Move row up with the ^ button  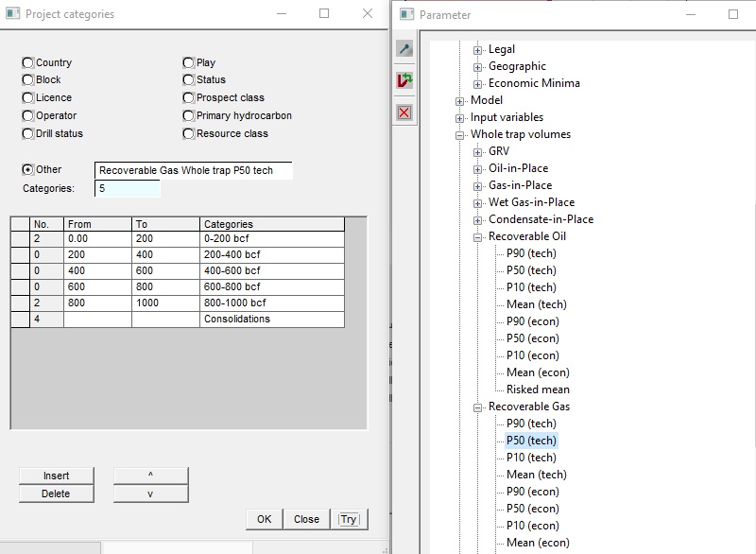[x=150, y=476]
